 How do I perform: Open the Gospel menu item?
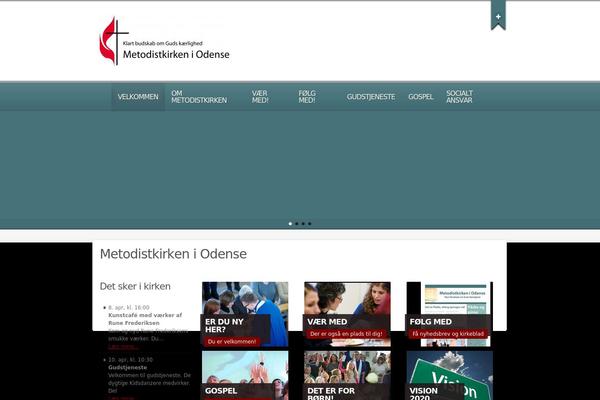[x=421, y=97]
